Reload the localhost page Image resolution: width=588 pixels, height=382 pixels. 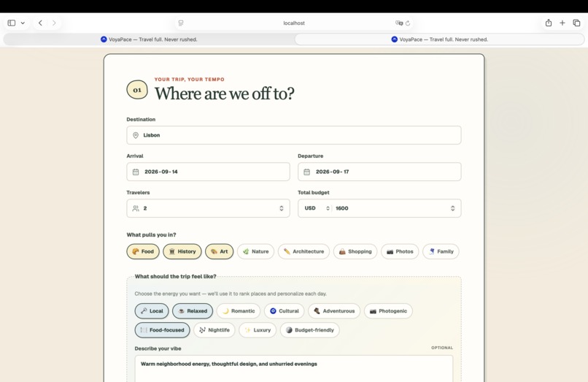pos(408,23)
